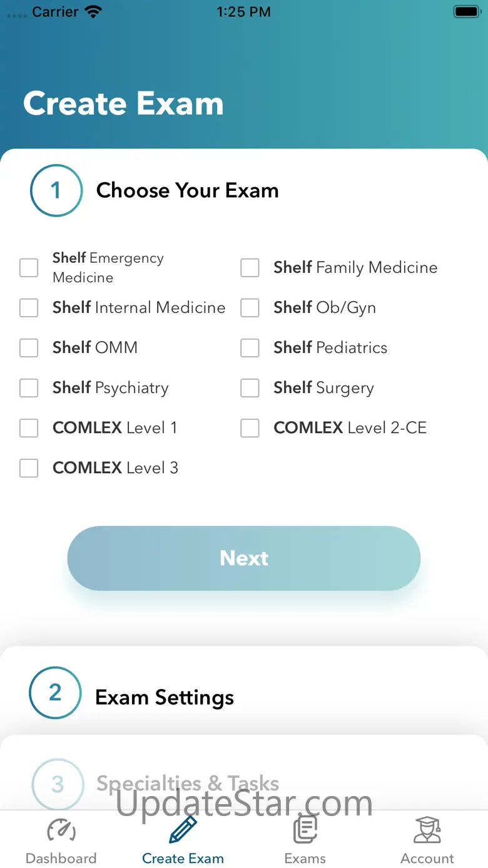Tap the step 1 circle icon
Image resolution: width=488 pixels, height=868 pixels.
click(56, 190)
